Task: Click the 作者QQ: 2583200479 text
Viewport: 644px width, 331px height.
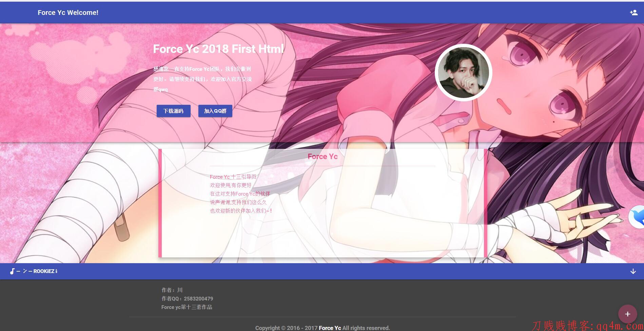Action: (187, 298)
